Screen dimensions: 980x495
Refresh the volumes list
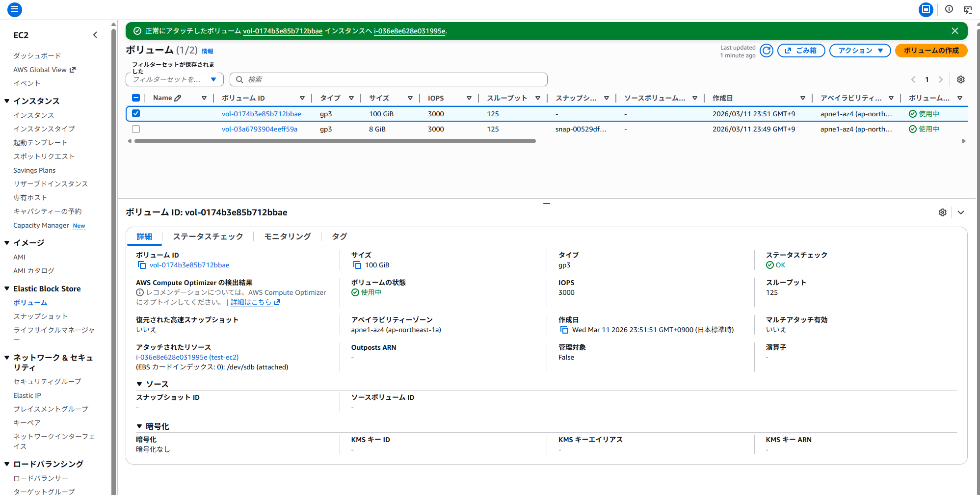[x=766, y=50]
